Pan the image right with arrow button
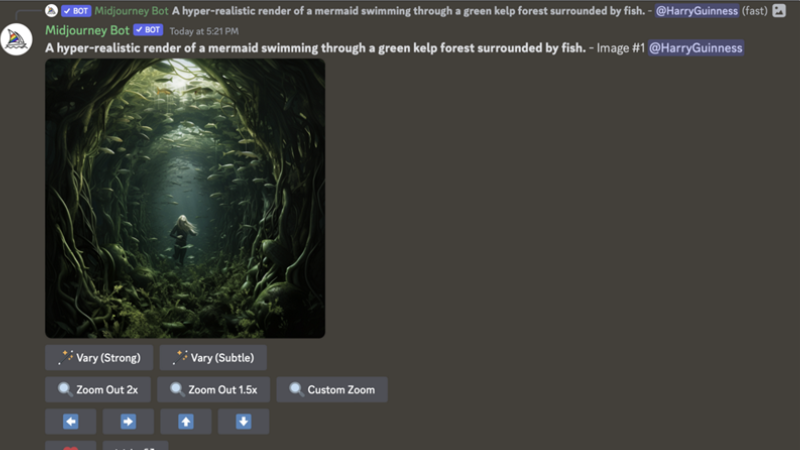Screen dimensions: 800x450 pyautogui.click(x=128, y=421)
